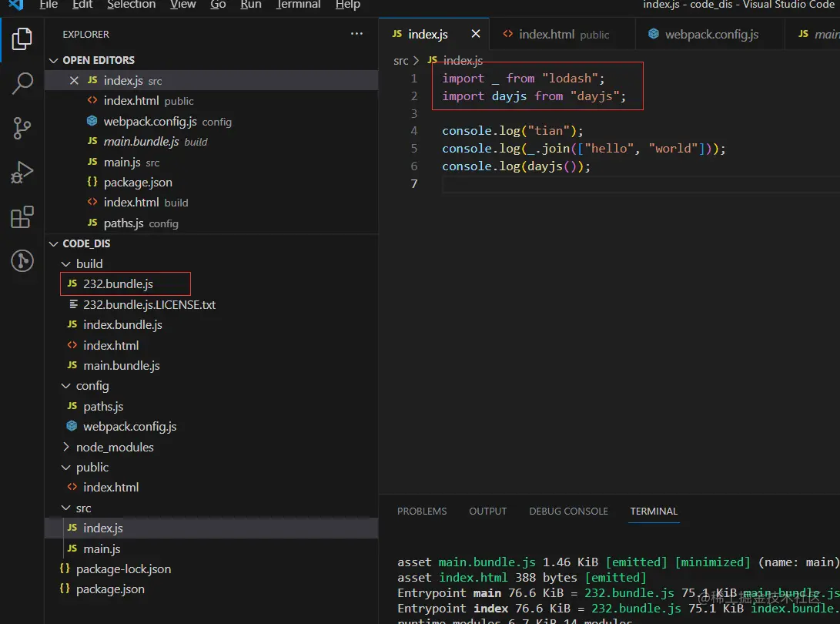The width and height of the screenshot is (840, 624).
Task: Open Source Control view icon
Action: [x=22, y=128]
